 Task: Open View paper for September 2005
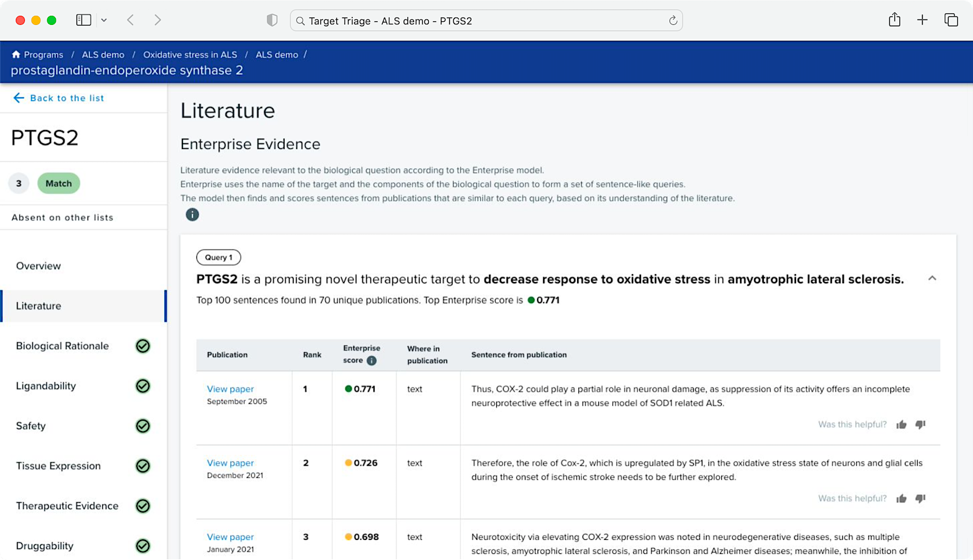tap(230, 389)
